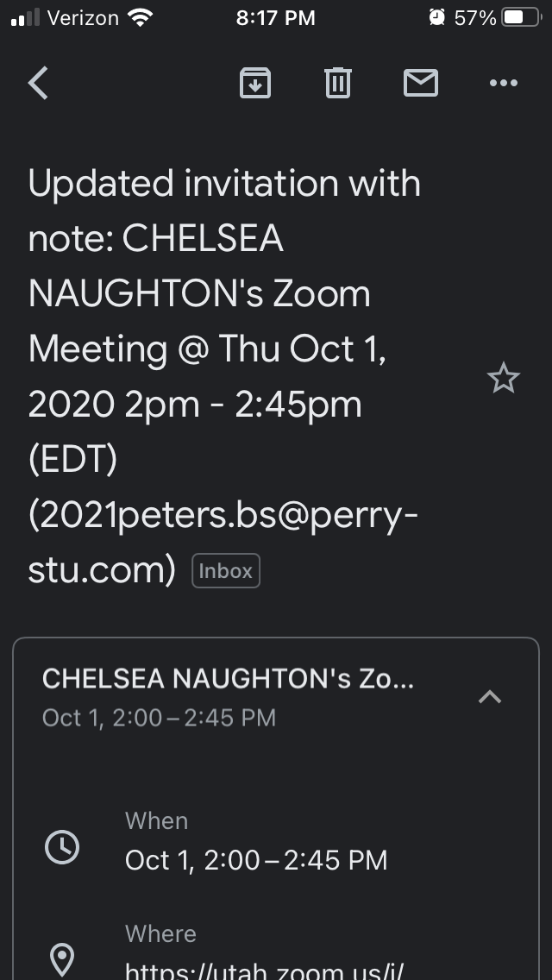This screenshot has width=552, height=980.
Task: Tap the When time Oct 1, 2:00–2:45 PM
Action: [256, 860]
